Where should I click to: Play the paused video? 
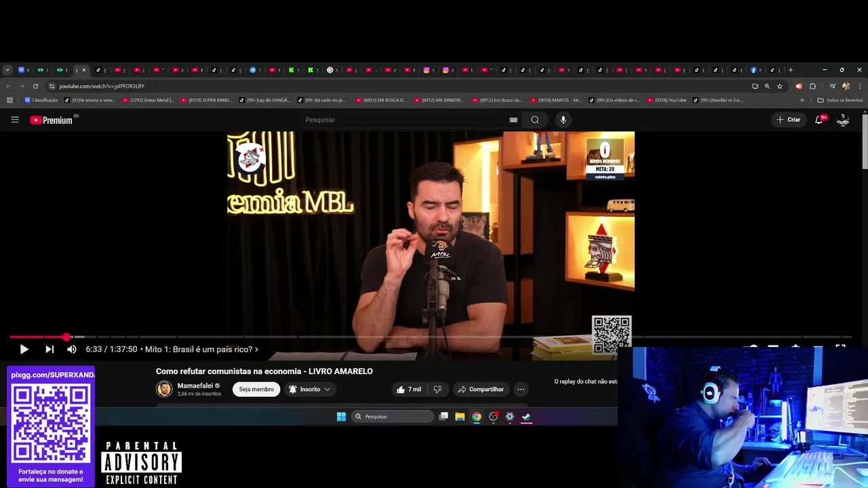[x=24, y=349]
